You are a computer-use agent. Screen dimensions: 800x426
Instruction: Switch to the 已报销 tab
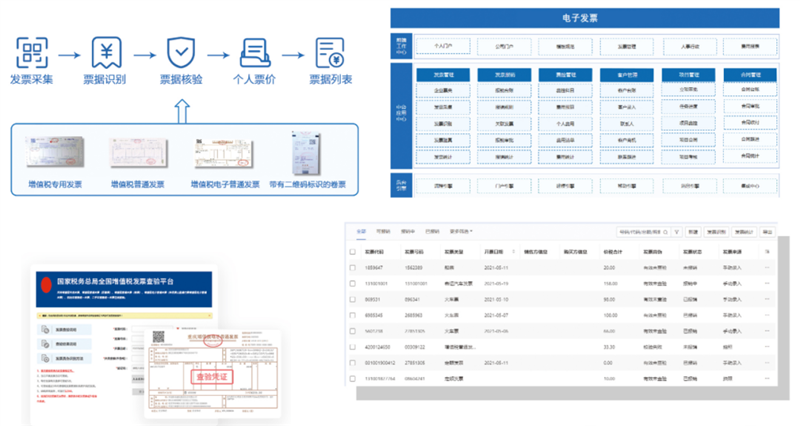point(432,231)
